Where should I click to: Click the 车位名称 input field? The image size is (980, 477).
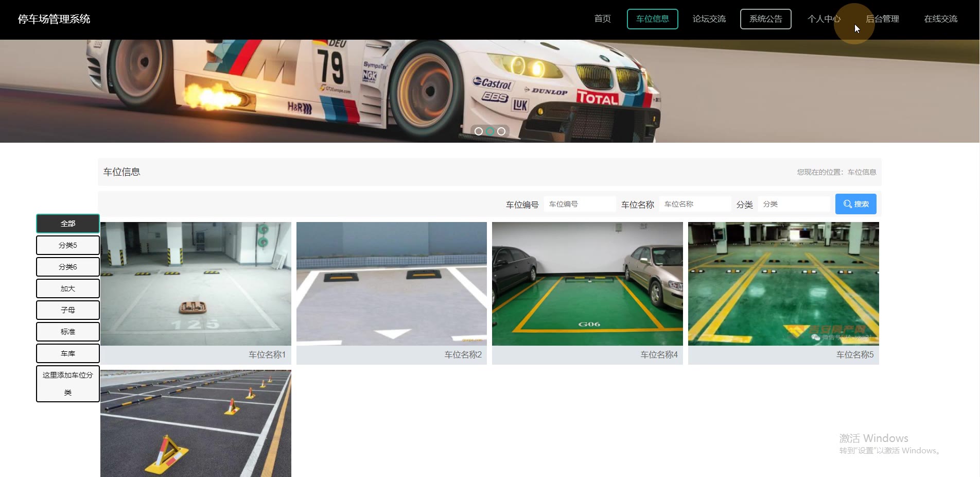click(x=695, y=204)
